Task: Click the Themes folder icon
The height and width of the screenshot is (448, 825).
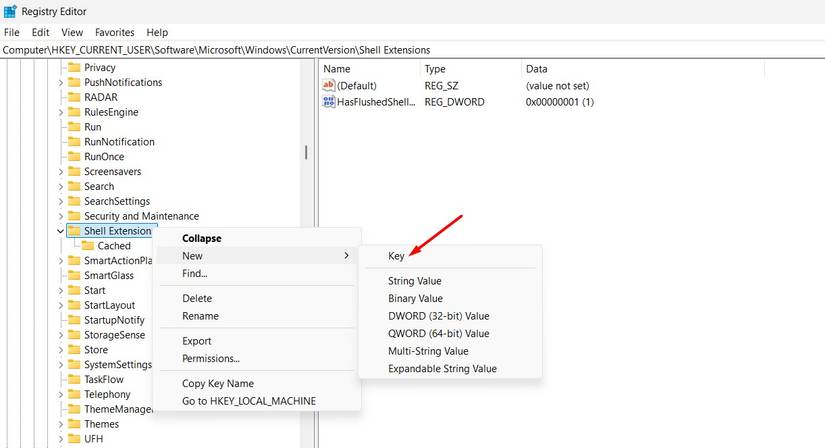Action: [74, 424]
